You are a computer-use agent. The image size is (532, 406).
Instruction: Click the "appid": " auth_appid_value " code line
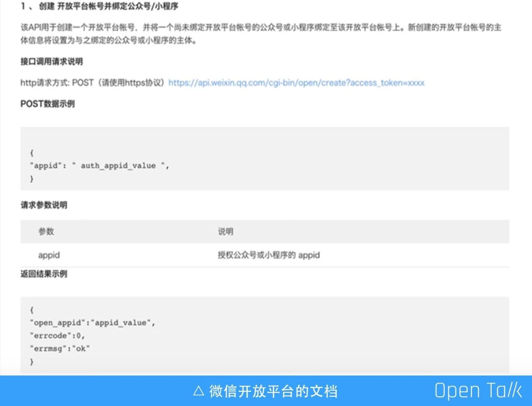100,166
